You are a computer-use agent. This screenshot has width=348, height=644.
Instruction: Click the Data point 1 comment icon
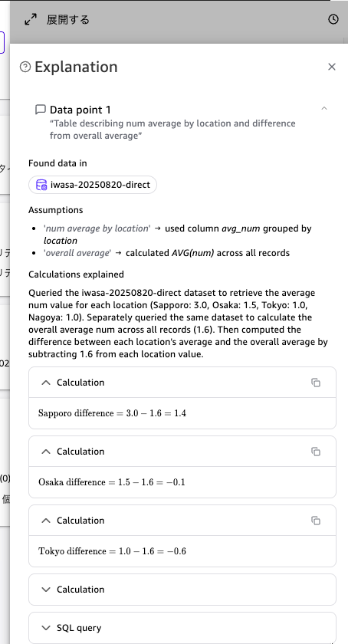(41, 109)
